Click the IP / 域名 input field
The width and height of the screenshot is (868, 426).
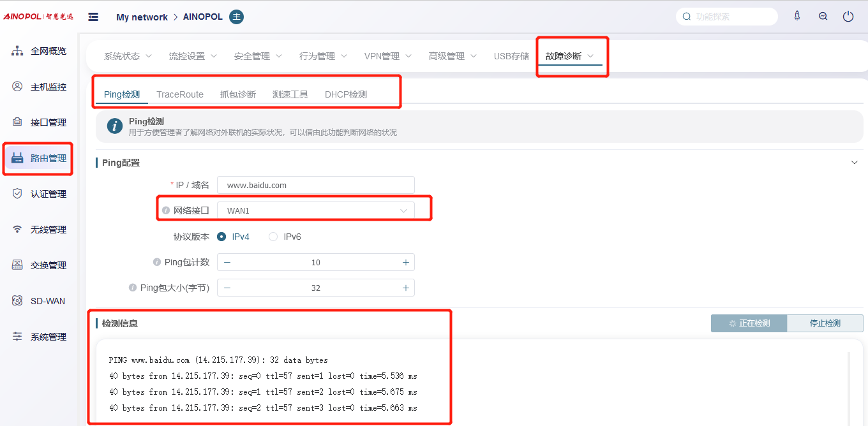point(315,185)
